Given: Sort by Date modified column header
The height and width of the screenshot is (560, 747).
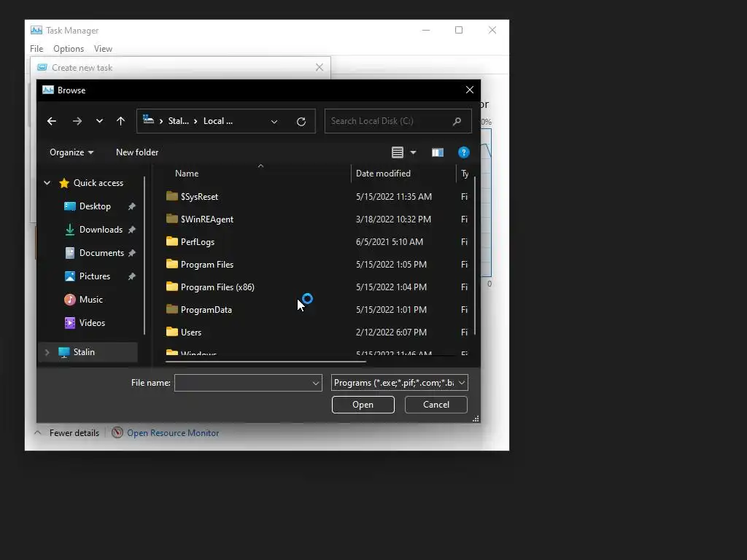Looking at the screenshot, I should point(383,174).
